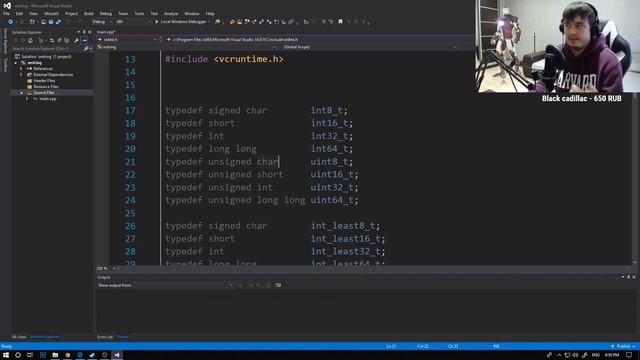Open the Solution Explorer window options dropdown
This screenshot has height=360, width=640.
(78, 32)
